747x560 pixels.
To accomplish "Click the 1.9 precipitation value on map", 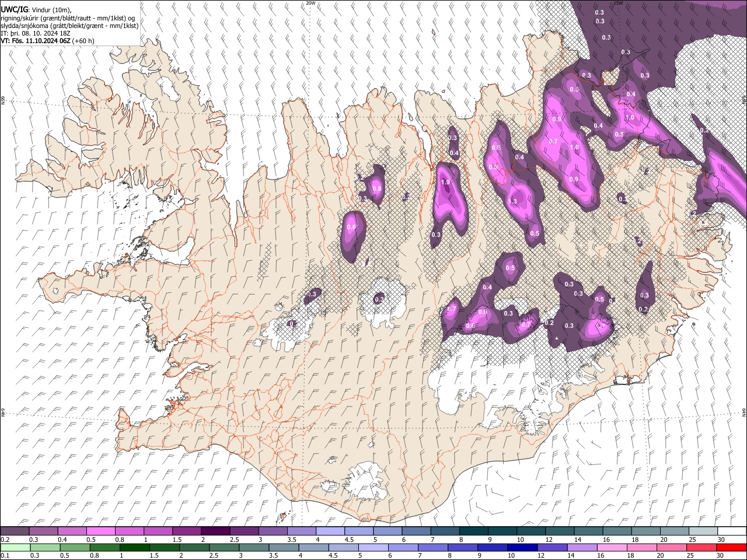I will [445, 183].
